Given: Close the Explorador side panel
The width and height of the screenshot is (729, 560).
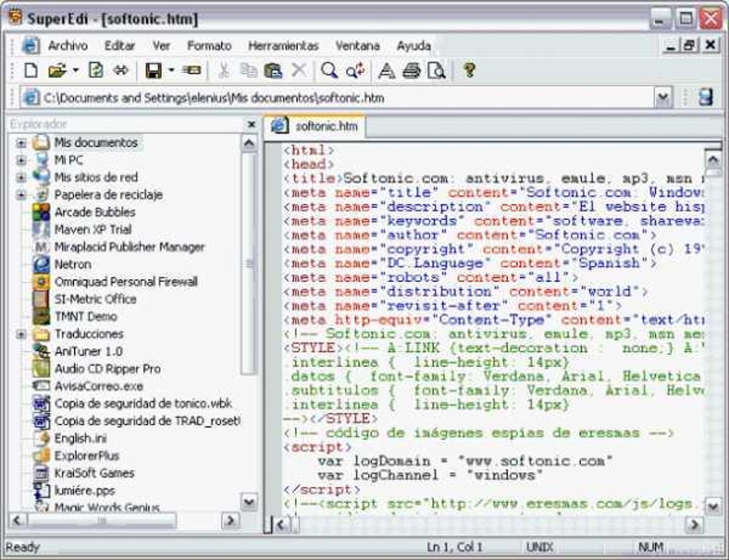Looking at the screenshot, I should coord(251,124).
